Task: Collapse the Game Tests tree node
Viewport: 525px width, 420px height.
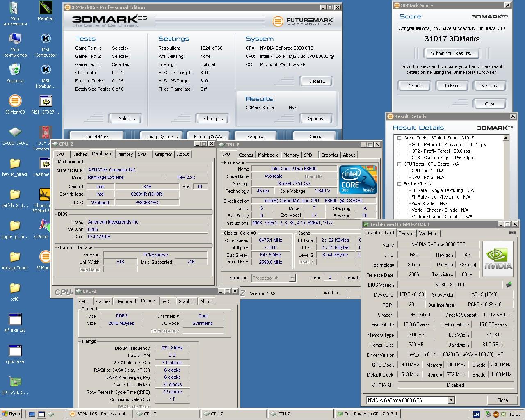Action: pyautogui.click(x=399, y=138)
